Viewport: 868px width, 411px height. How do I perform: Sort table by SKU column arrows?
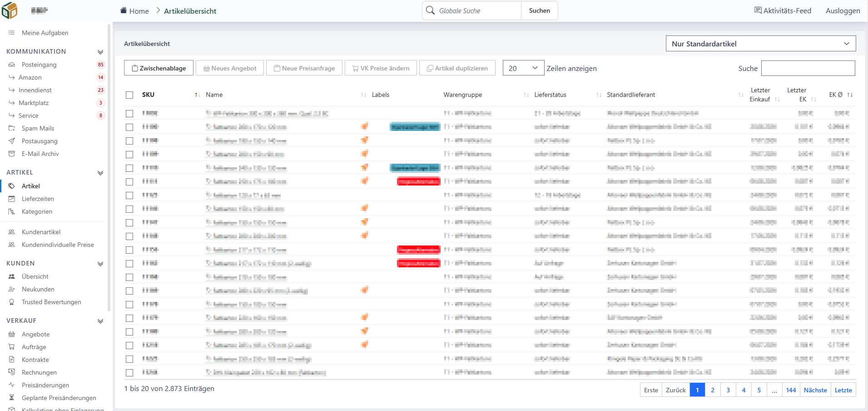pyautogui.click(x=197, y=95)
